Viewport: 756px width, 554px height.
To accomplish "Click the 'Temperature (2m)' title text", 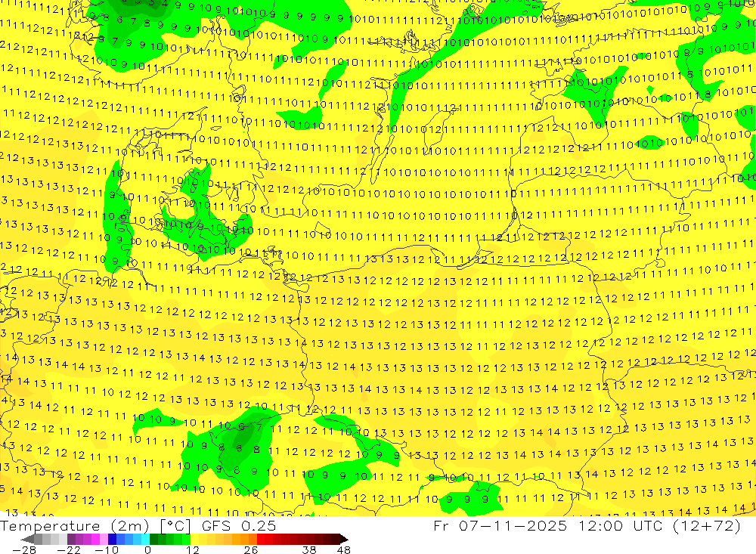I will click(x=75, y=526).
